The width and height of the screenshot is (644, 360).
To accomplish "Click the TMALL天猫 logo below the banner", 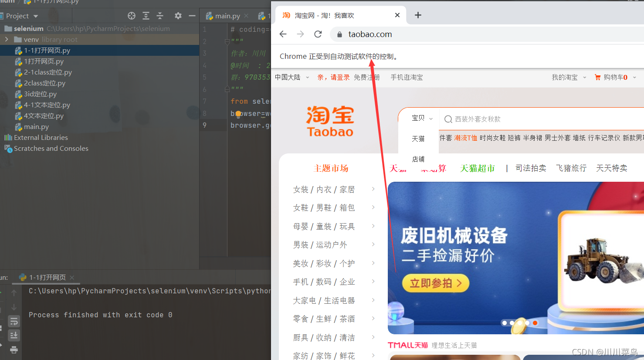I will pyautogui.click(x=408, y=345).
